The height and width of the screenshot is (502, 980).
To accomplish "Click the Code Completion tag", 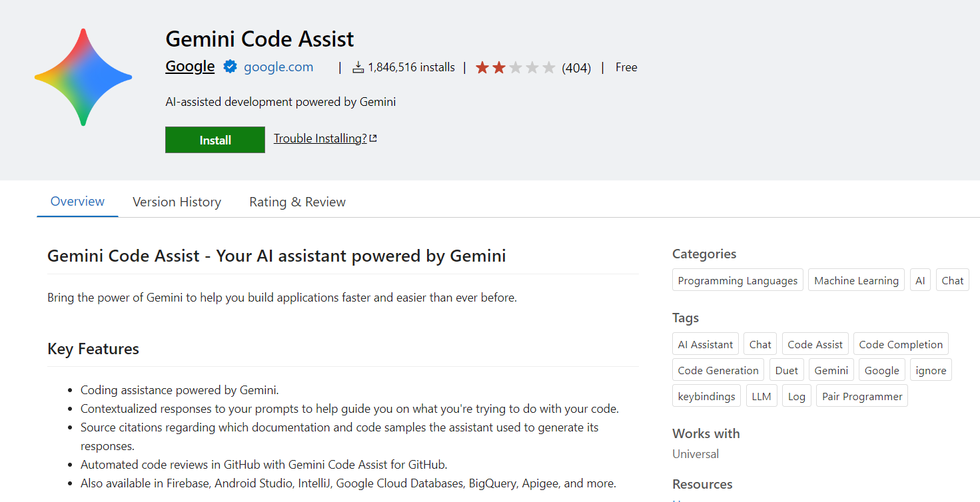I will [x=901, y=344].
